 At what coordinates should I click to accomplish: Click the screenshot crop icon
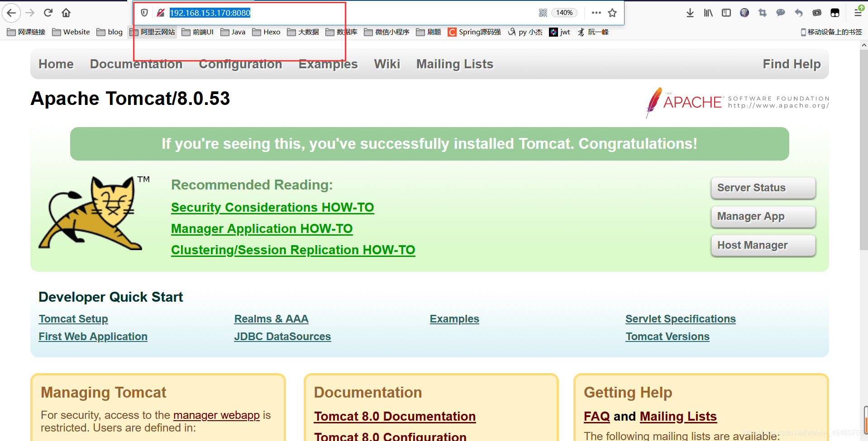click(763, 13)
